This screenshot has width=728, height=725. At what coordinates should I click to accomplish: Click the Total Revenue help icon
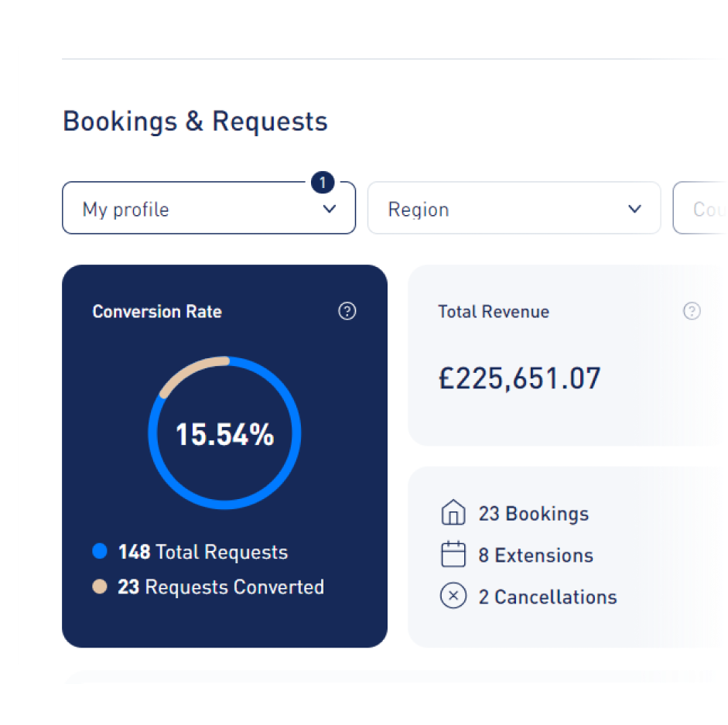tap(692, 311)
